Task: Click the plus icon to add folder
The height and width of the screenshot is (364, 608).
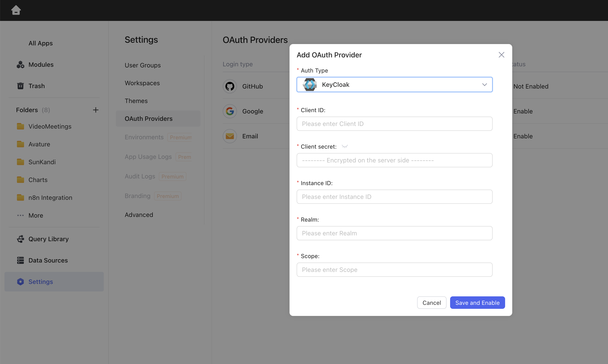Action: 96,110
